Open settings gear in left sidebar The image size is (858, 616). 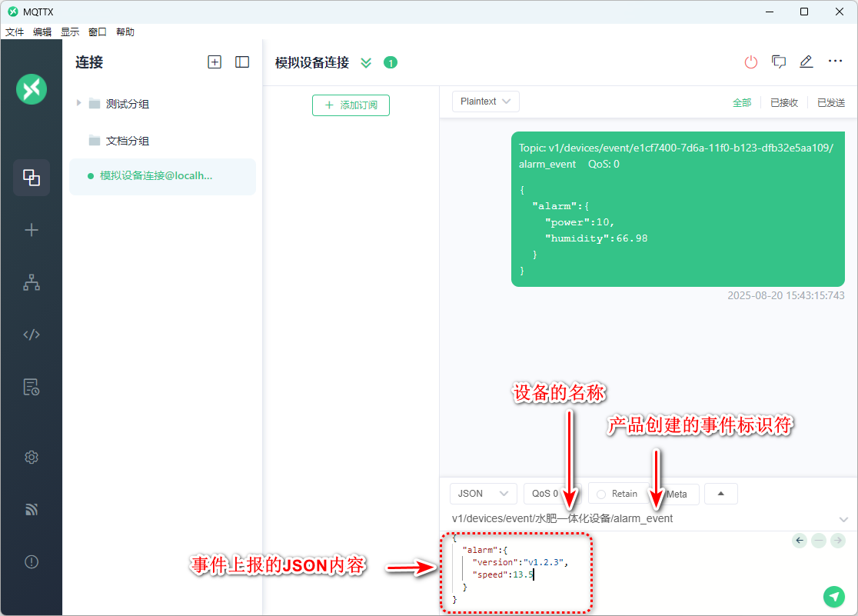32,458
